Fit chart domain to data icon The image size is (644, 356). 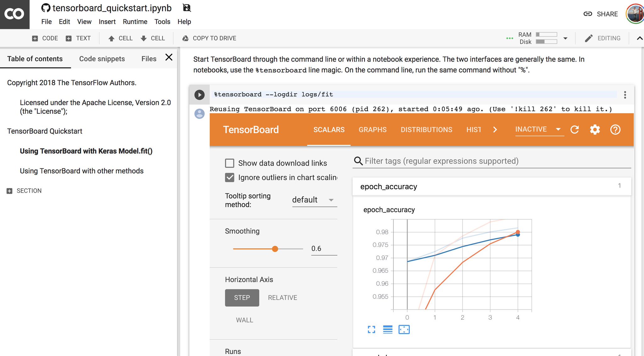click(x=404, y=329)
